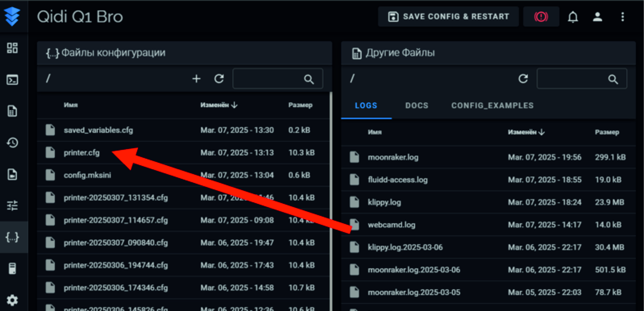This screenshot has height=311, width=644.
Task: Open printer.cfg file
Action: pos(82,153)
